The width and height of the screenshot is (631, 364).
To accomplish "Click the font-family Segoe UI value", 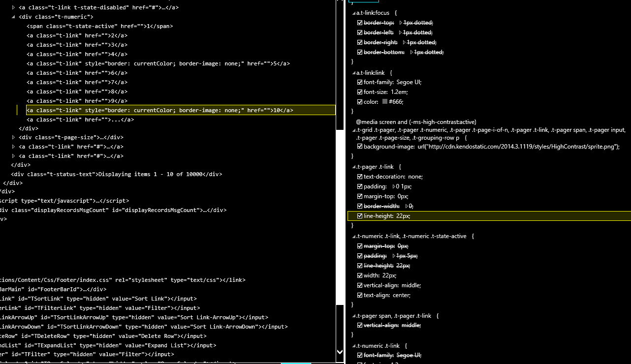I will (409, 82).
